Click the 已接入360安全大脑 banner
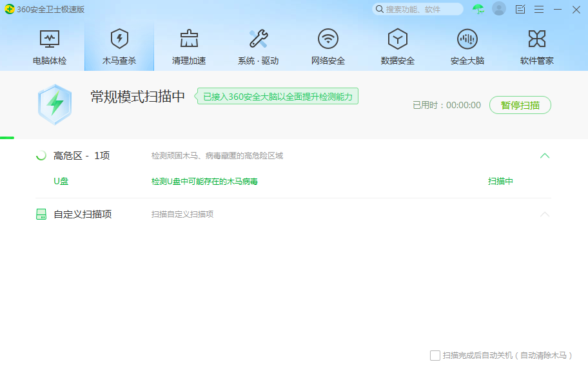Viewport: 588px width, 371px height. 277,97
